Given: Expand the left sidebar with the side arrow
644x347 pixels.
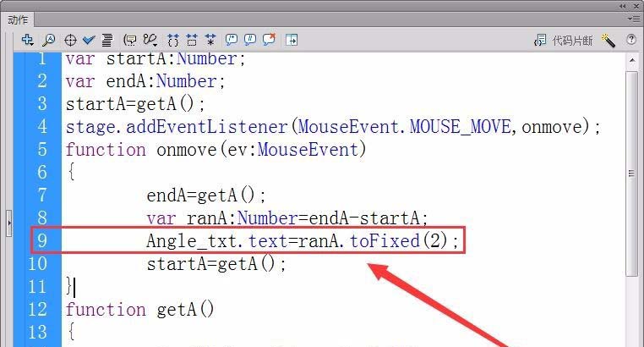Looking at the screenshot, I should click(x=9, y=223).
